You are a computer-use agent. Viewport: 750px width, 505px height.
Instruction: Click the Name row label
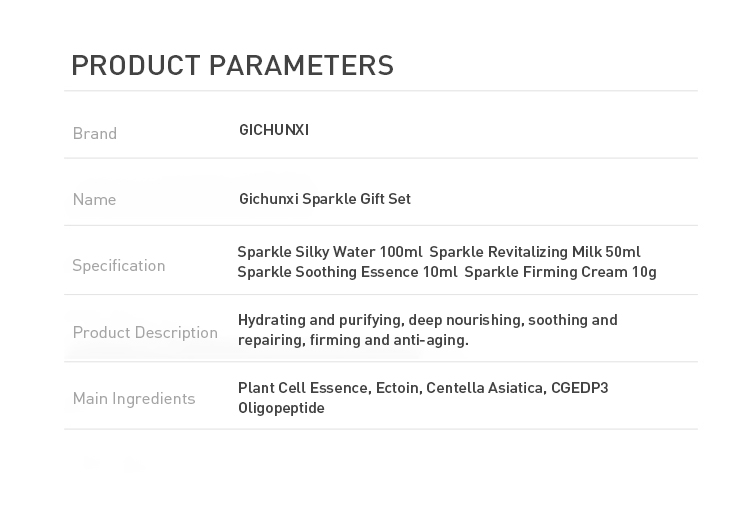[95, 199]
